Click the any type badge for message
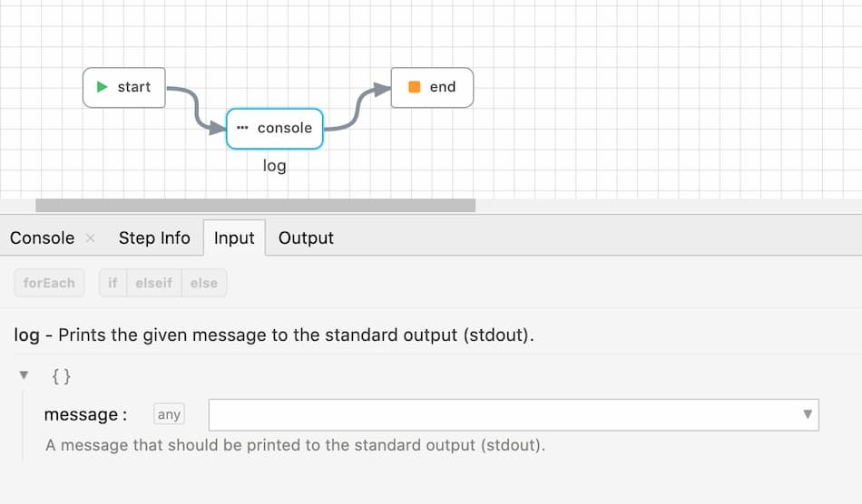The image size is (862, 504). [x=170, y=414]
